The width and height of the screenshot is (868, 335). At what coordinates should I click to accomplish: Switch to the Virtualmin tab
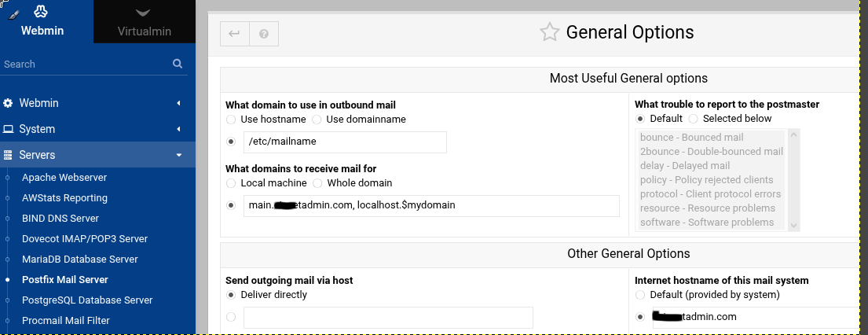144,22
